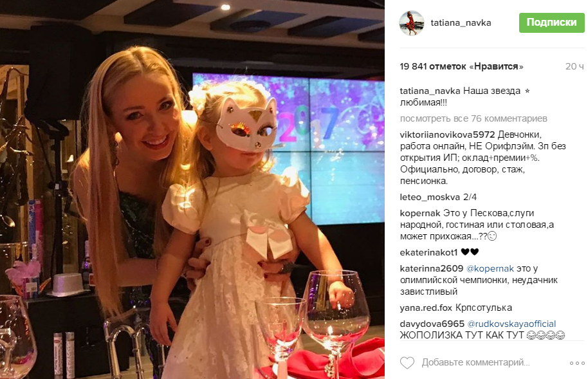Viewport: 588px width, 379px height.
Task: Open yana.red.fox commenter profile
Action: pos(426,308)
